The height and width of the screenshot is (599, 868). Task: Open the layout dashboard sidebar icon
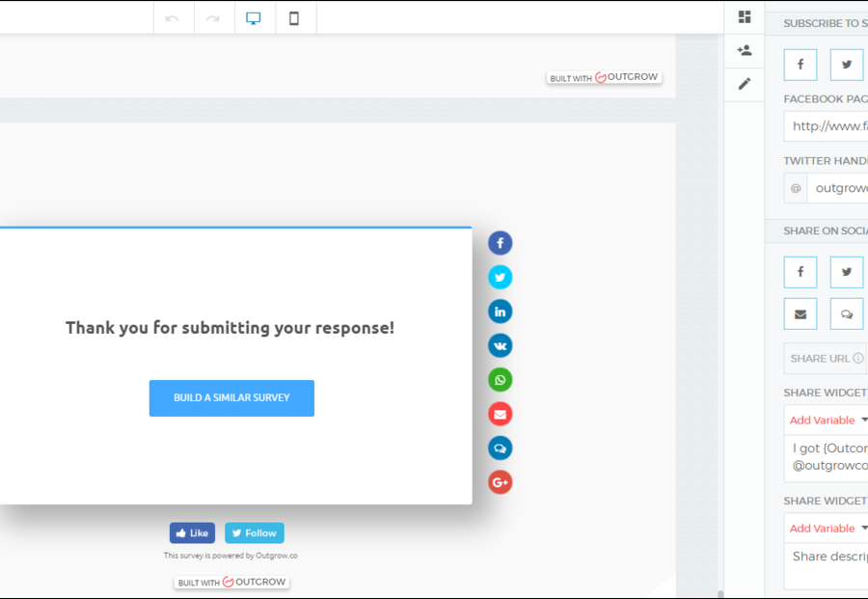(x=745, y=17)
